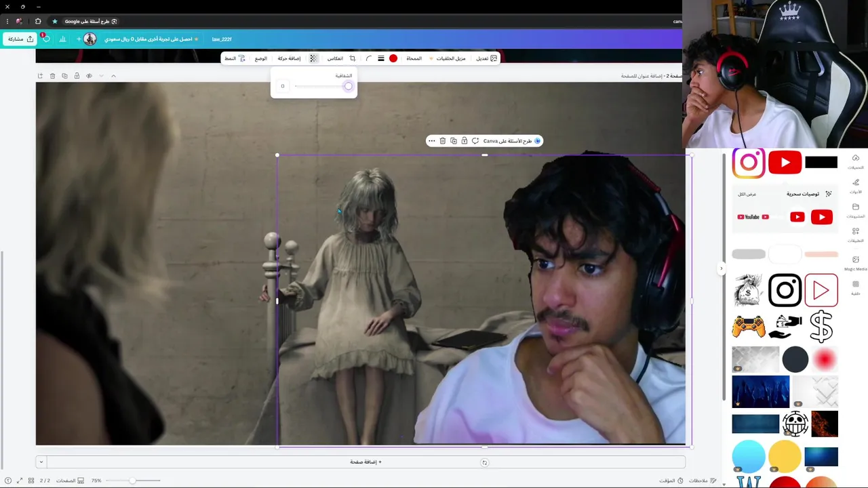Viewport: 868px width, 488px height.
Task: Toggle the transparency checkerboard button
Action: pos(313,58)
